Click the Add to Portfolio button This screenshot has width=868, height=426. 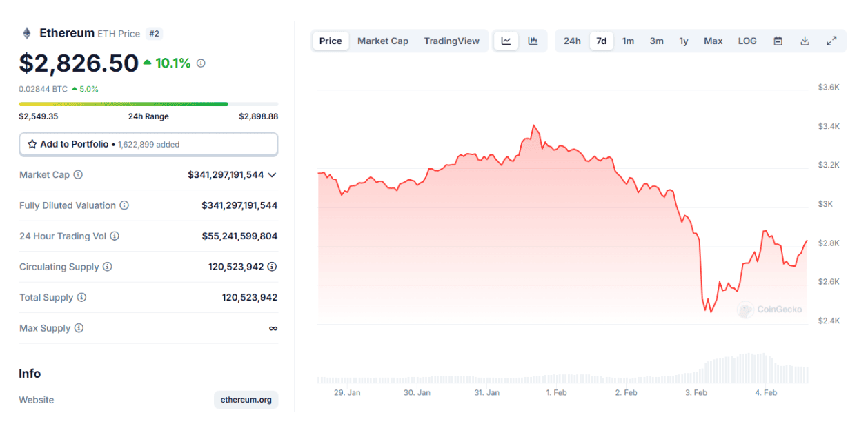pos(148,144)
